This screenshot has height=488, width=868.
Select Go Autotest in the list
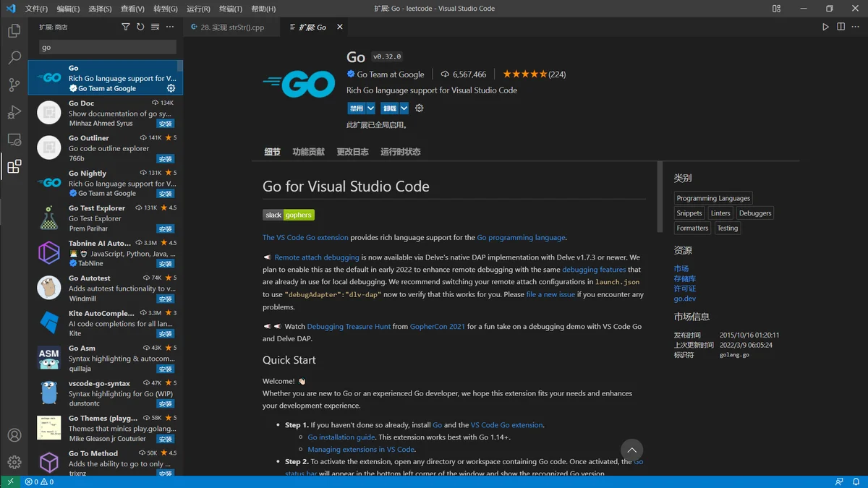106,288
